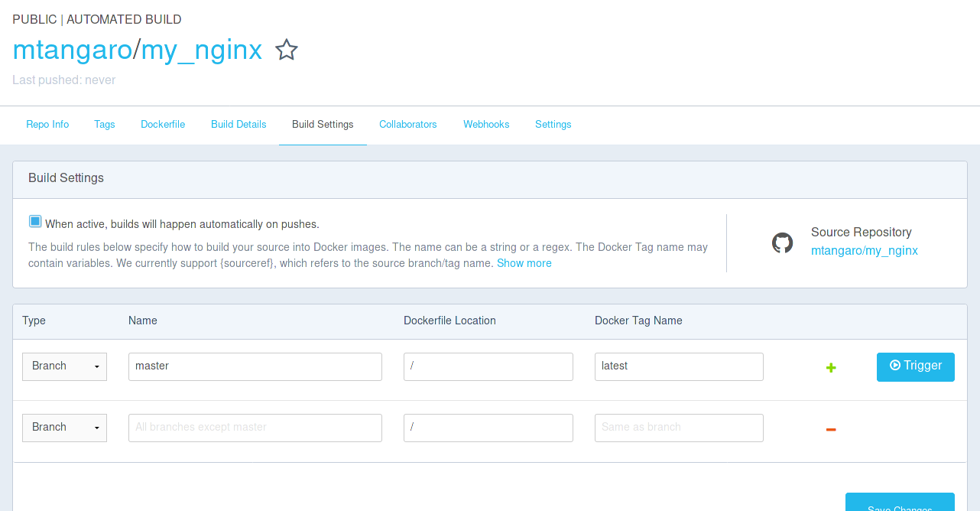Image resolution: width=980 pixels, height=511 pixels.
Task: Toggle automatic builds on pushes checkbox
Action: point(35,222)
